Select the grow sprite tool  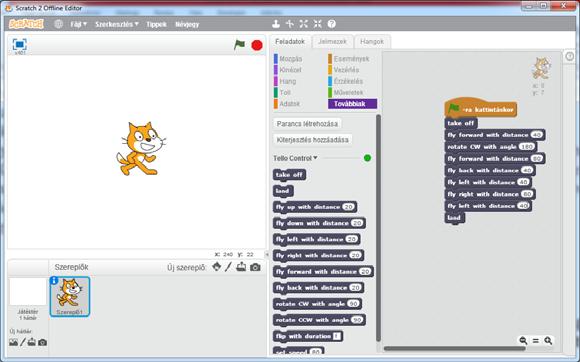point(304,24)
